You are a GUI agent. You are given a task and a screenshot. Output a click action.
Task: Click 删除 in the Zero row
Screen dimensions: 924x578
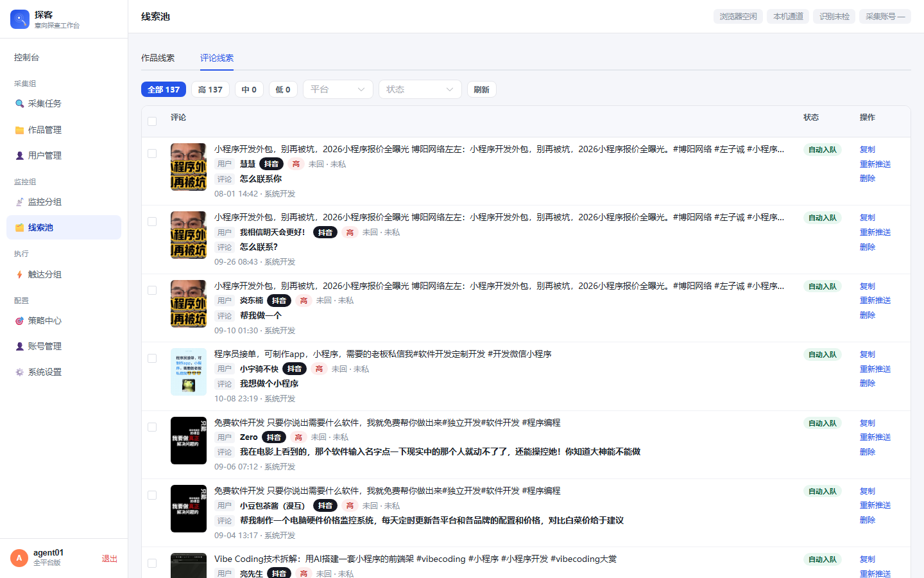coord(868,452)
